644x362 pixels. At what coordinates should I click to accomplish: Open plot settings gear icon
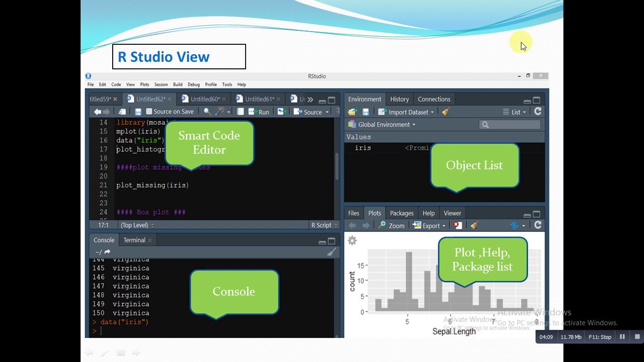pyautogui.click(x=352, y=241)
